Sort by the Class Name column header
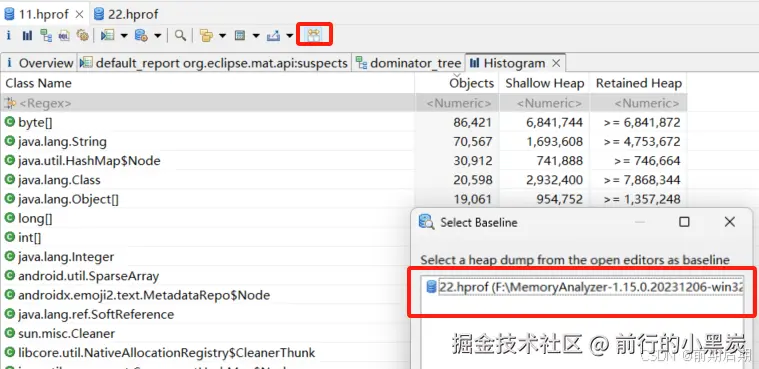This screenshot has height=369, width=759. pyautogui.click(x=207, y=83)
